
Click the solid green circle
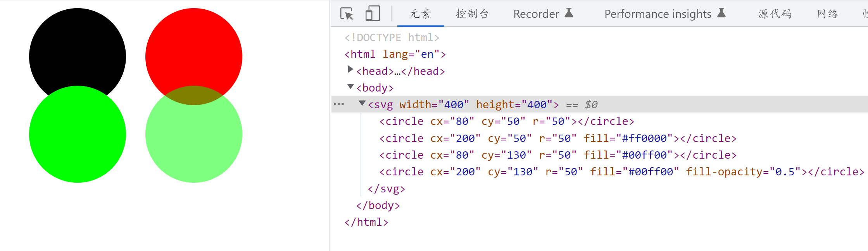pos(78,134)
